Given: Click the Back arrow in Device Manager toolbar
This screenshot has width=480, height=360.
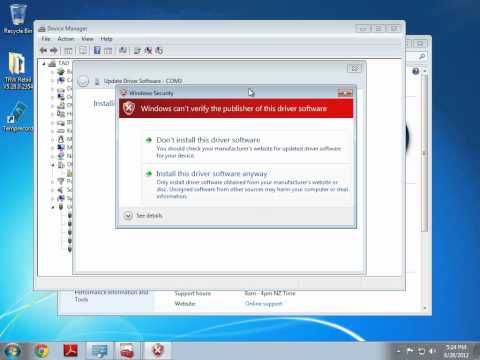Looking at the screenshot, I should point(44,51).
